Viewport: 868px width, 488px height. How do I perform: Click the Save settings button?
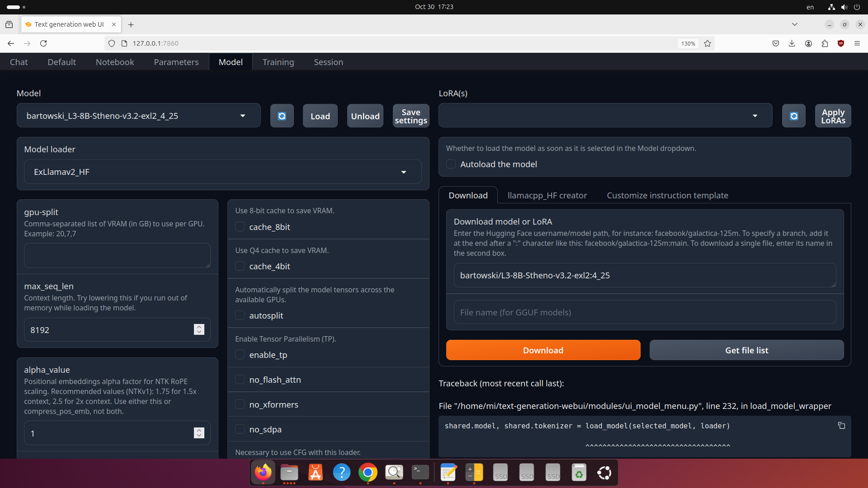pyautogui.click(x=411, y=116)
